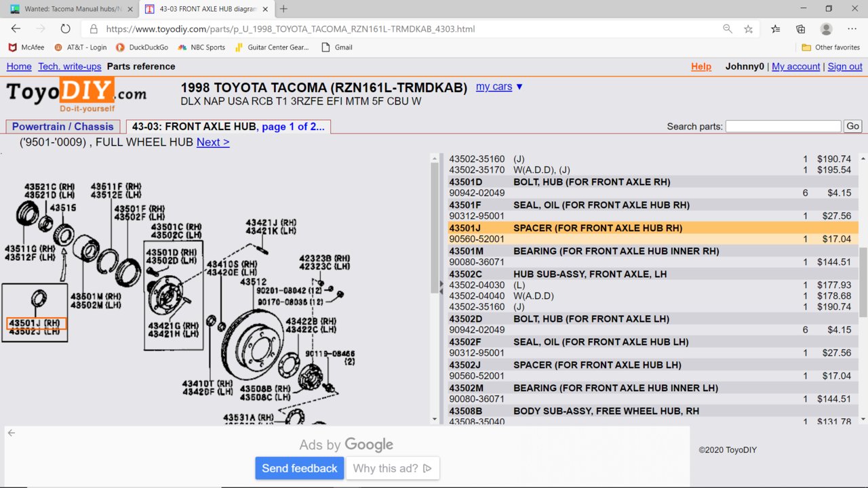Select the 43-03 FRONT AXLE HUB browser tab
The height and width of the screenshot is (488, 868).
click(x=207, y=9)
